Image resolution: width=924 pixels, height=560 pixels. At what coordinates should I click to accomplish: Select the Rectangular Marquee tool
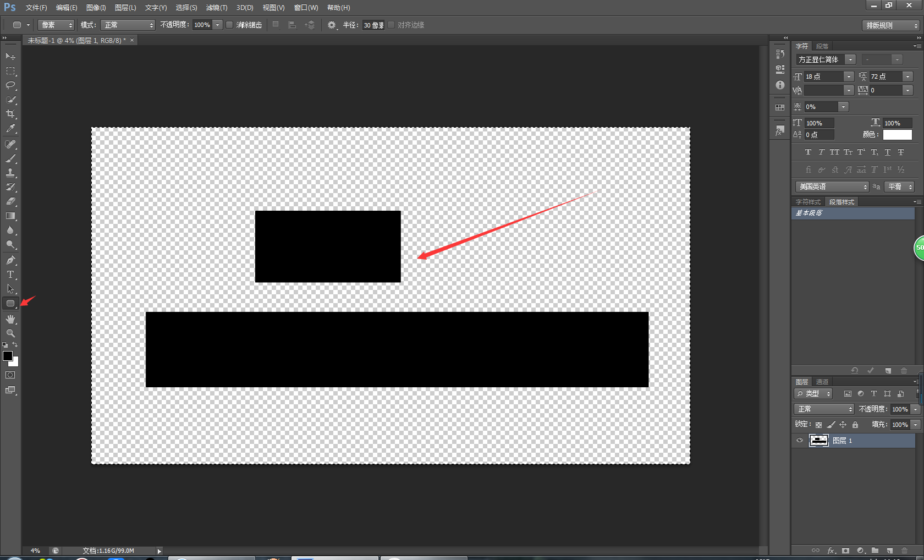[10, 71]
